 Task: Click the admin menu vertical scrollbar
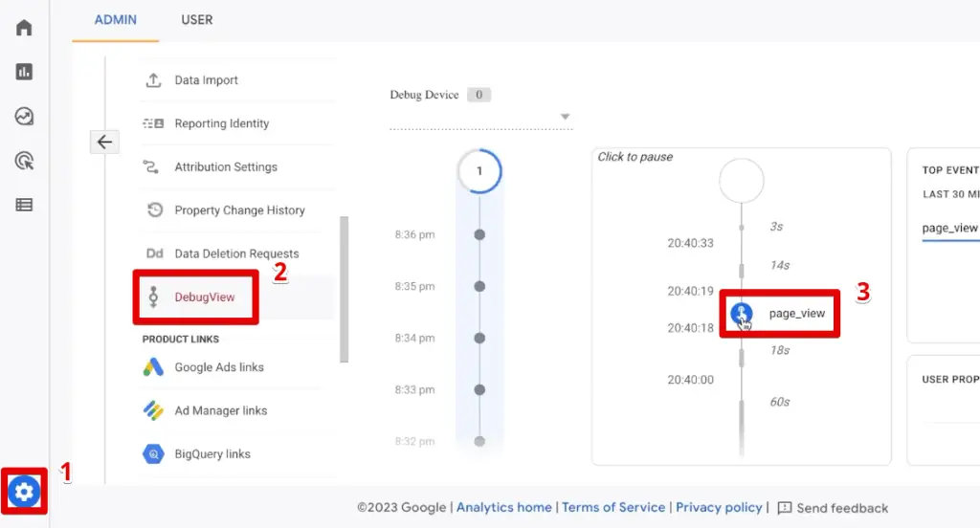tap(344, 289)
